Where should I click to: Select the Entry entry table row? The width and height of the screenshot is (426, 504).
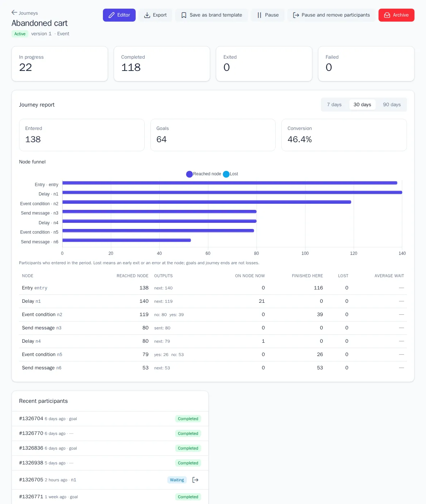213,288
